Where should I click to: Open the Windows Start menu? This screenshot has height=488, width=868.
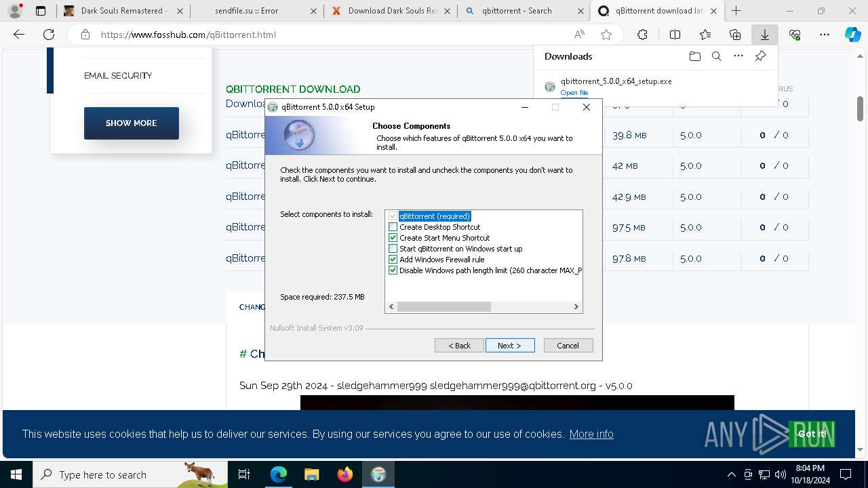click(x=16, y=474)
